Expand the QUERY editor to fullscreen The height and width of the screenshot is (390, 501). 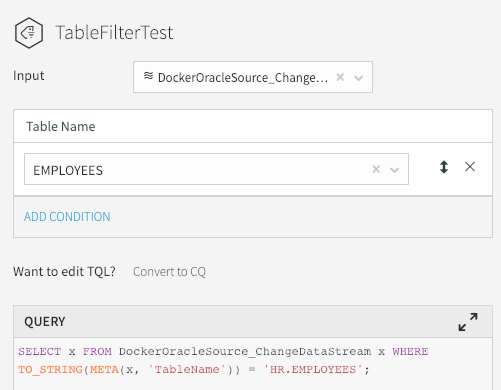(468, 322)
